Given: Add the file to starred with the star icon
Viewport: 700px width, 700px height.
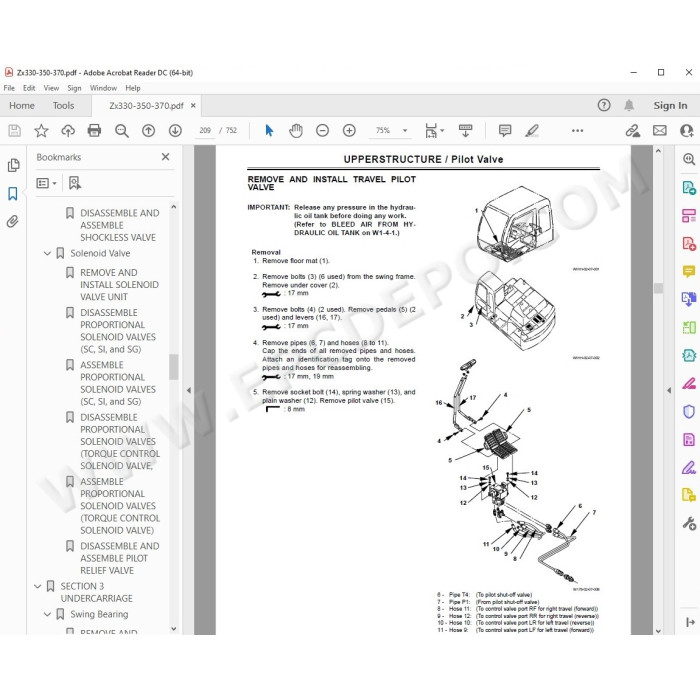Looking at the screenshot, I should tap(41, 130).
